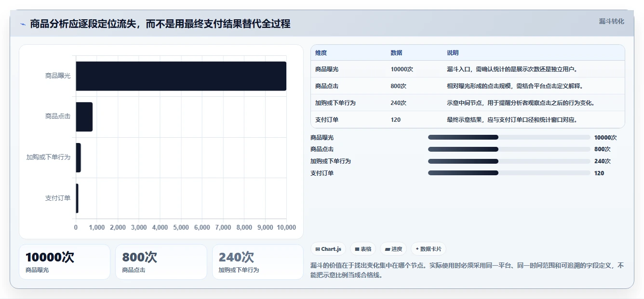Click the footer paragraph starting 漏斗的价值

click(467, 271)
